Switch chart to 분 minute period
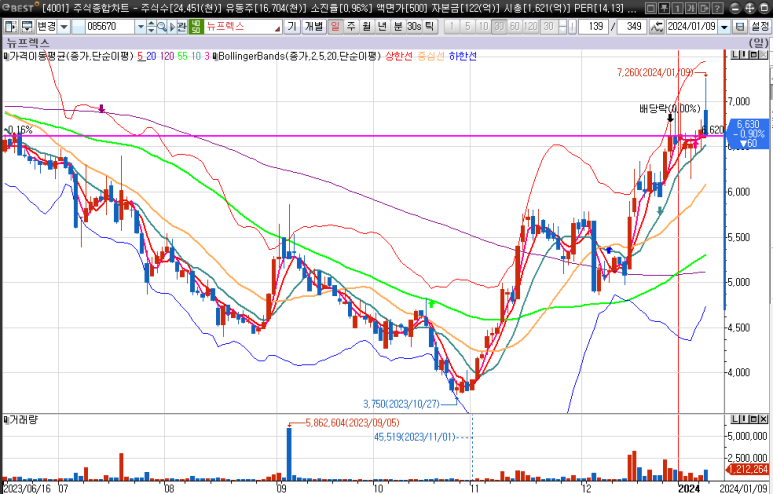The width and height of the screenshot is (773, 494). [x=399, y=27]
